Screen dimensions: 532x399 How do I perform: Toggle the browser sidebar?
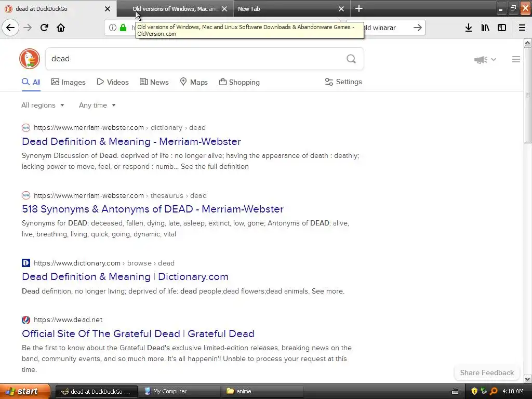502,28
